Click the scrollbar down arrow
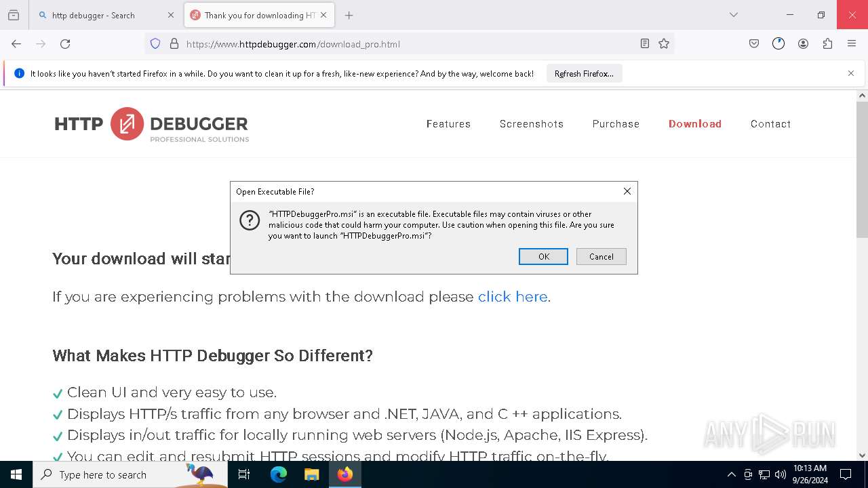The image size is (868, 488). (862, 455)
